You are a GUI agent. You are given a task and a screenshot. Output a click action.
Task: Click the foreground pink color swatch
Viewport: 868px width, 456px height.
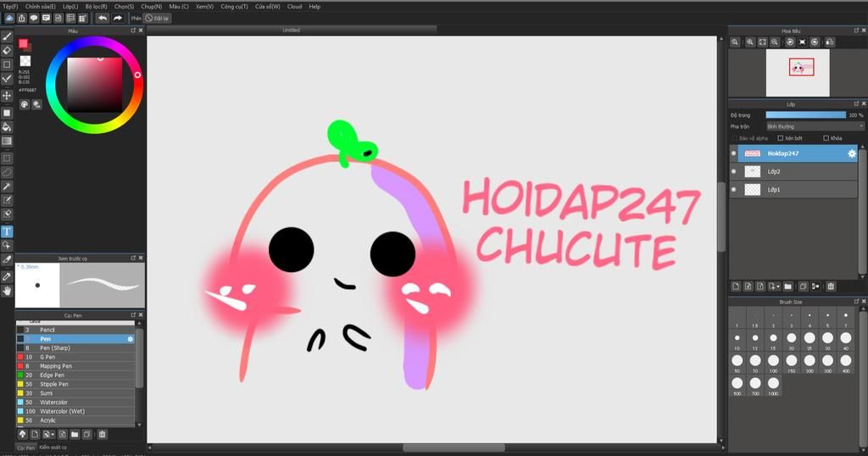23,44
